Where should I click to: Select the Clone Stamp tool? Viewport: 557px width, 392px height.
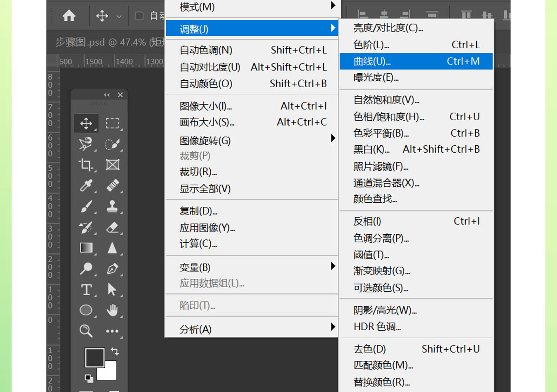point(112,206)
